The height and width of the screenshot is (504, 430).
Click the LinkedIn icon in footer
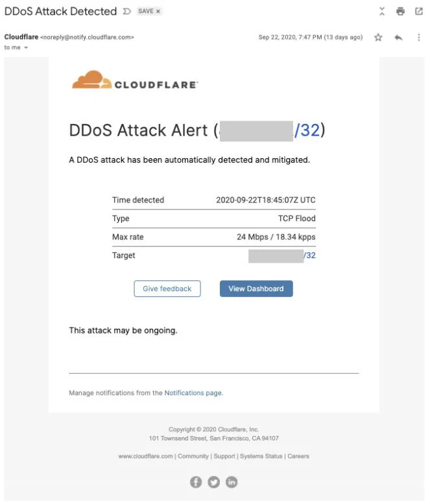(x=232, y=482)
